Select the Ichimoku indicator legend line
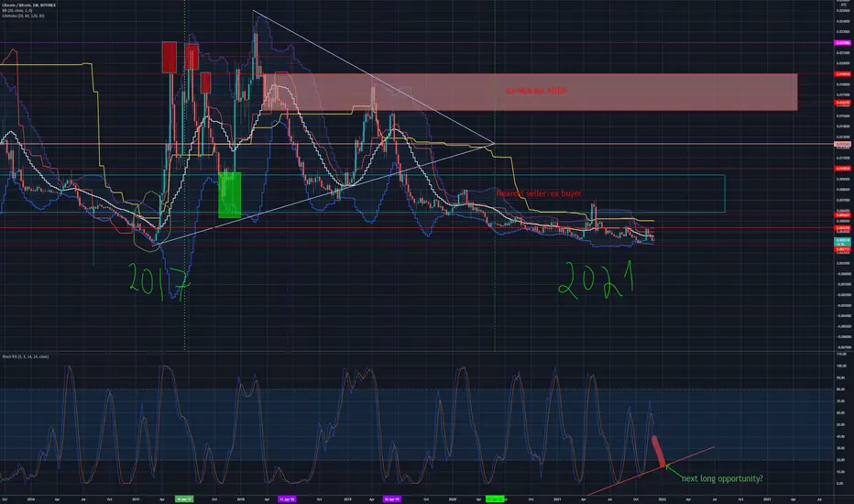Viewport: 854px width, 504px height. pos(24,16)
